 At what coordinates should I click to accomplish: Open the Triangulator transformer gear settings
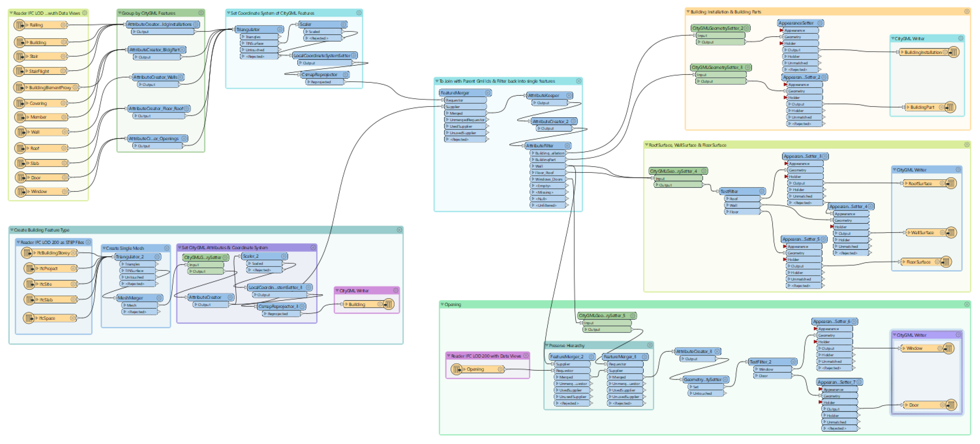(x=280, y=29)
